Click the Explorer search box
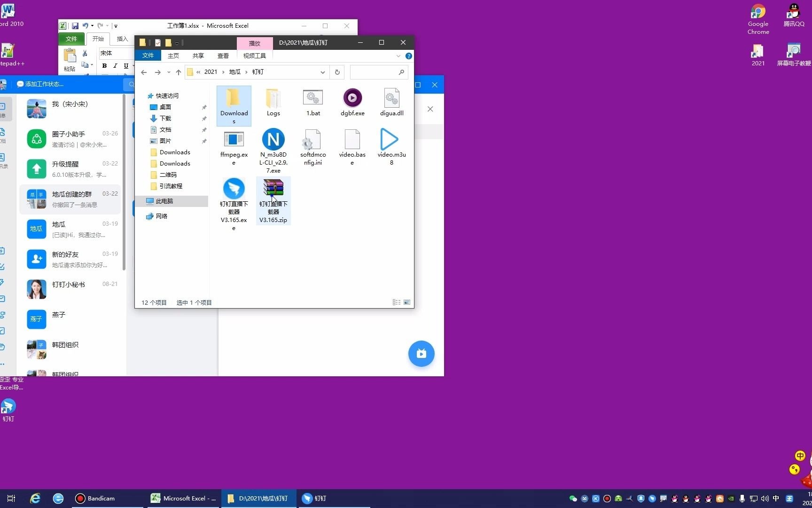812x508 pixels. tap(379, 72)
